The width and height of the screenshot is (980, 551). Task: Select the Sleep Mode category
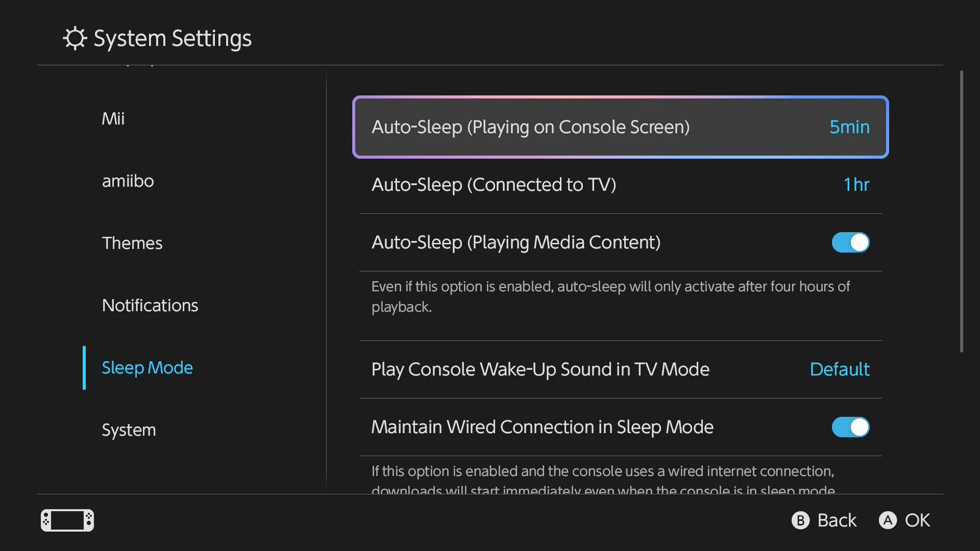147,367
